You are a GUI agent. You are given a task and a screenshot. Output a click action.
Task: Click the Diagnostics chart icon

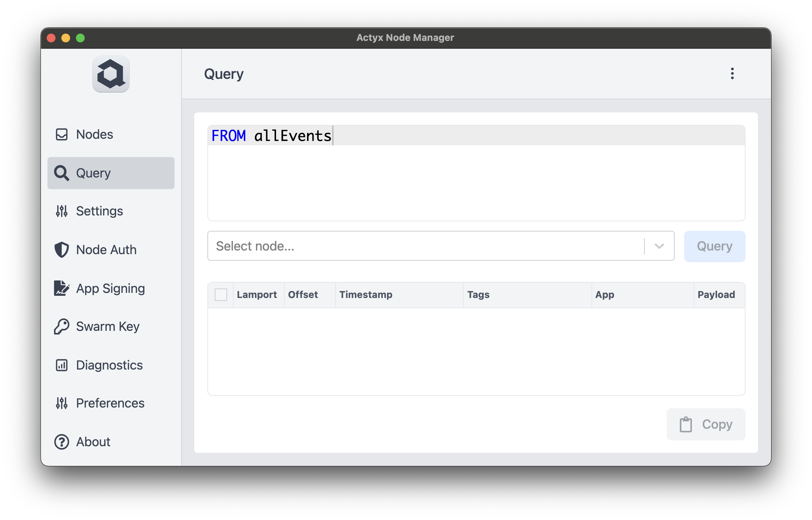[x=61, y=365]
